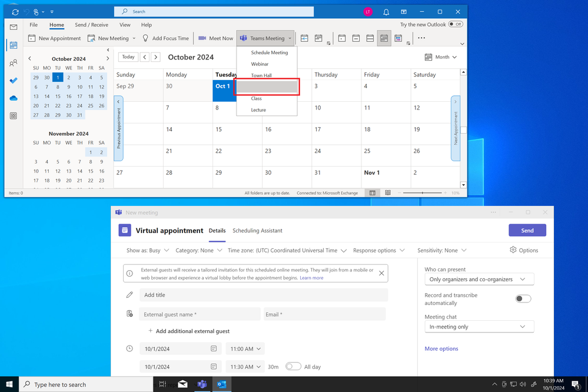Open 11:00 AM start time dropdown

click(x=245, y=348)
